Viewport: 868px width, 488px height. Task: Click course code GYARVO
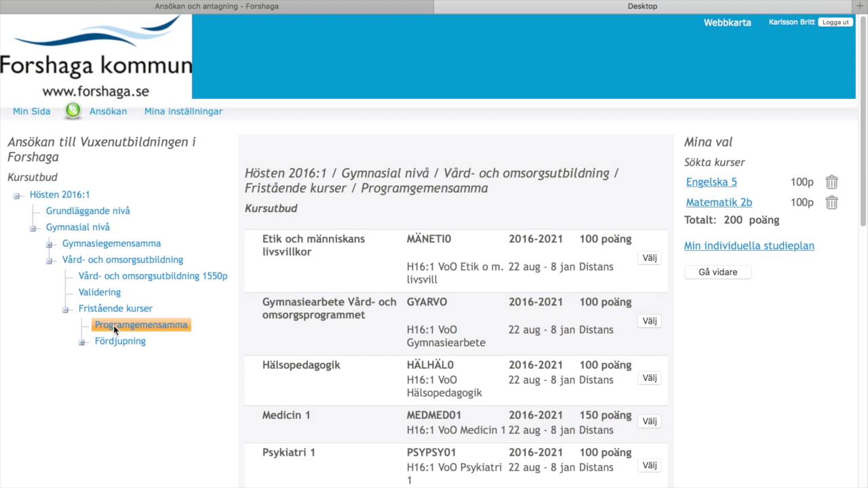tap(427, 302)
